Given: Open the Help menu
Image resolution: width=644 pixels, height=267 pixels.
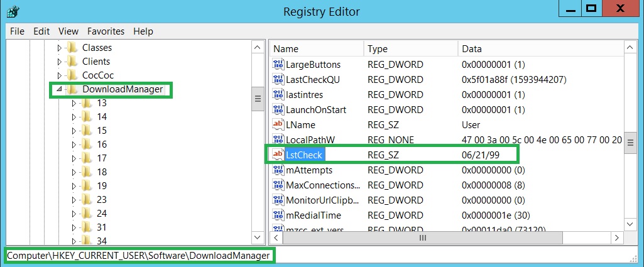Looking at the screenshot, I should click(x=143, y=31).
